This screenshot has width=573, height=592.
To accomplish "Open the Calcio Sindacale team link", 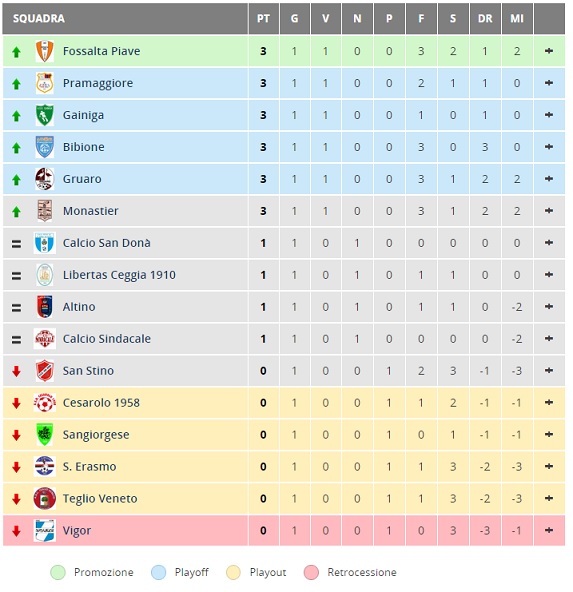I will coord(107,339).
